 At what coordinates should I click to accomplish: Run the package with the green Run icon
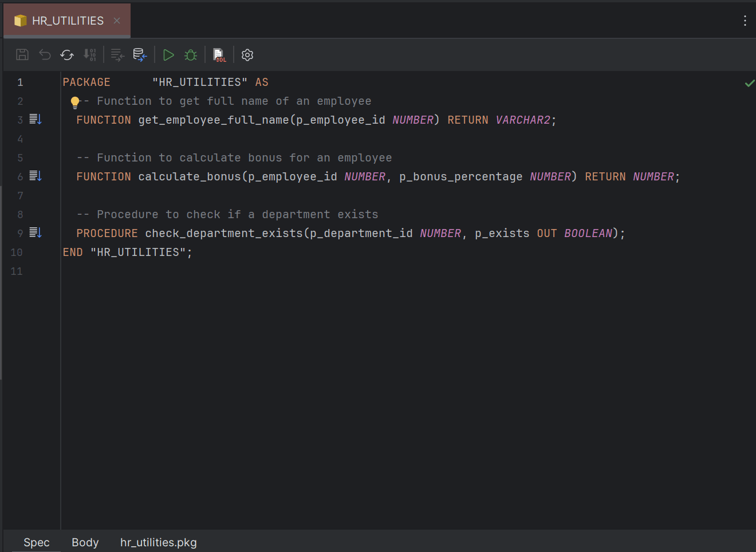[x=168, y=54]
